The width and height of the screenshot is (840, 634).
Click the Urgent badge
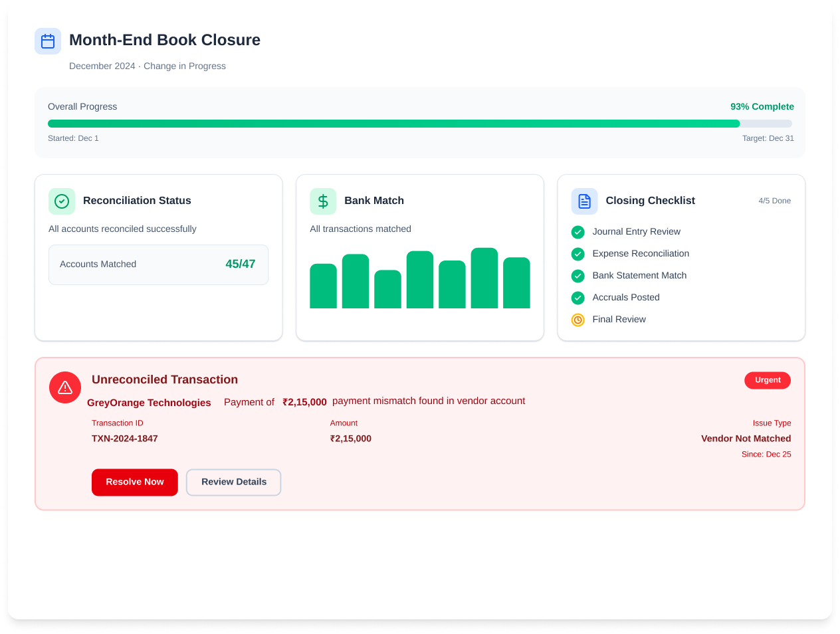768,380
